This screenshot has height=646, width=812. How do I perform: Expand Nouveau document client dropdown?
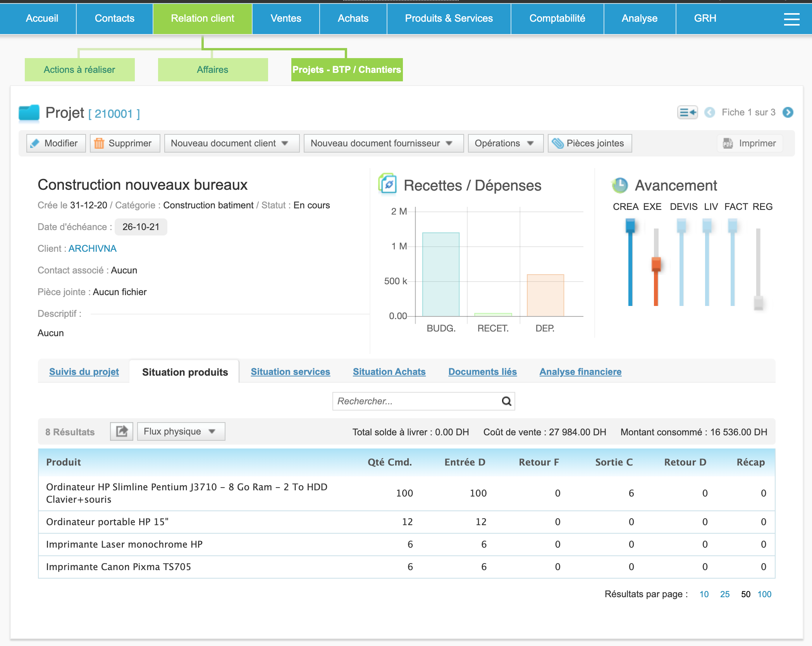231,143
